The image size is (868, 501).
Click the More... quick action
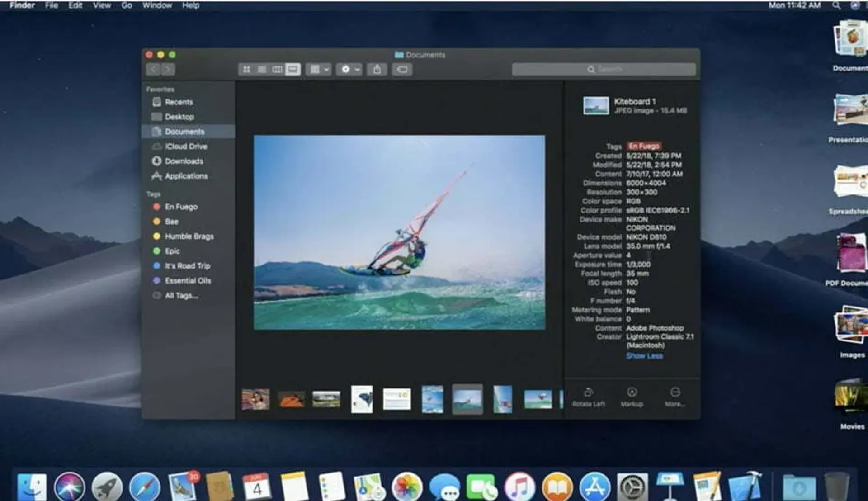point(675,397)
